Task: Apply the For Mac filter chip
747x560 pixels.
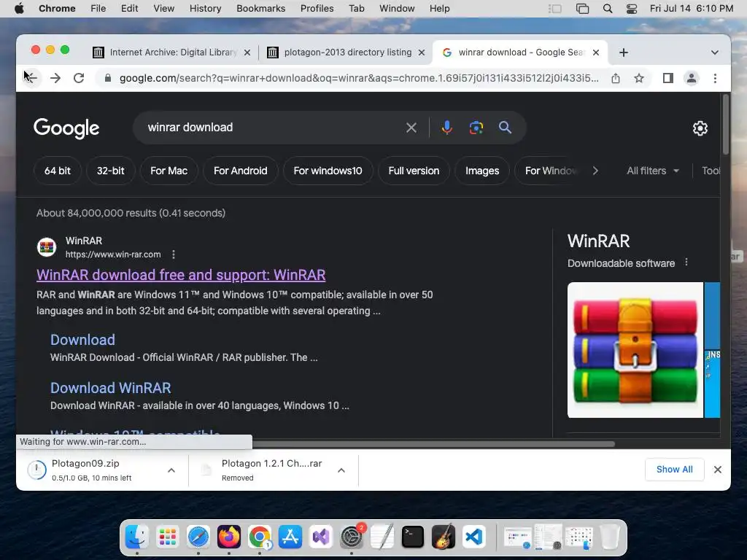Action: pos(169,171)
